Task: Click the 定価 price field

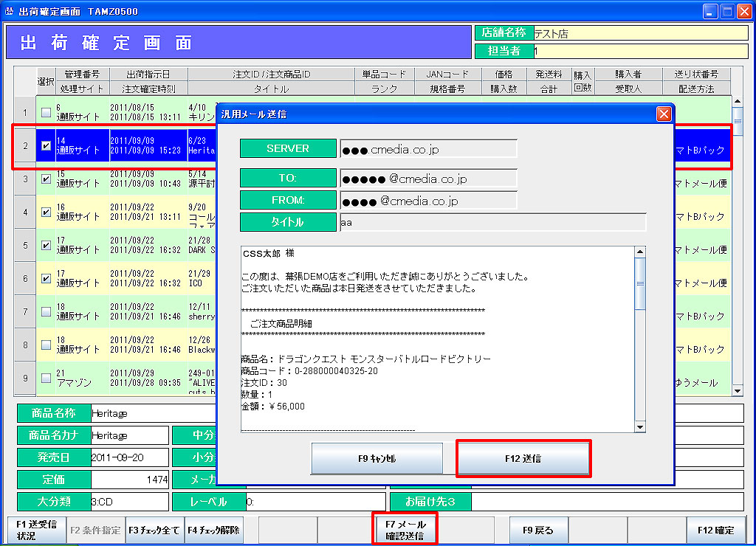Action: (x=130, y=480)
